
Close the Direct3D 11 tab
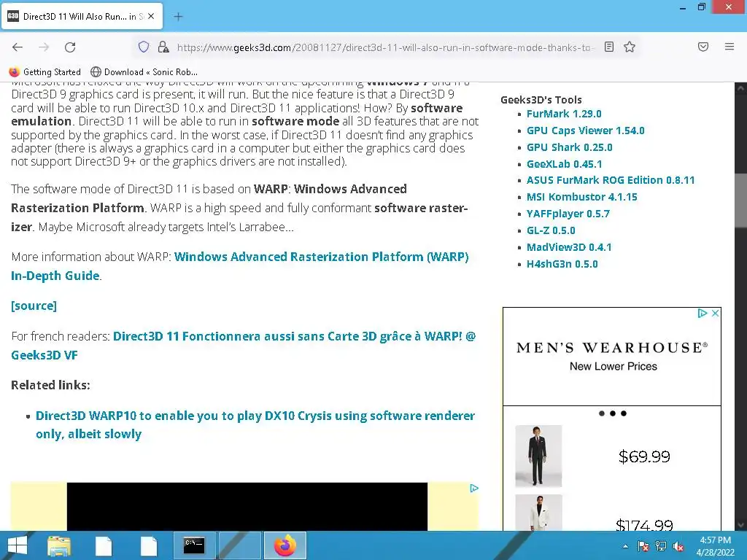[151, 16]
